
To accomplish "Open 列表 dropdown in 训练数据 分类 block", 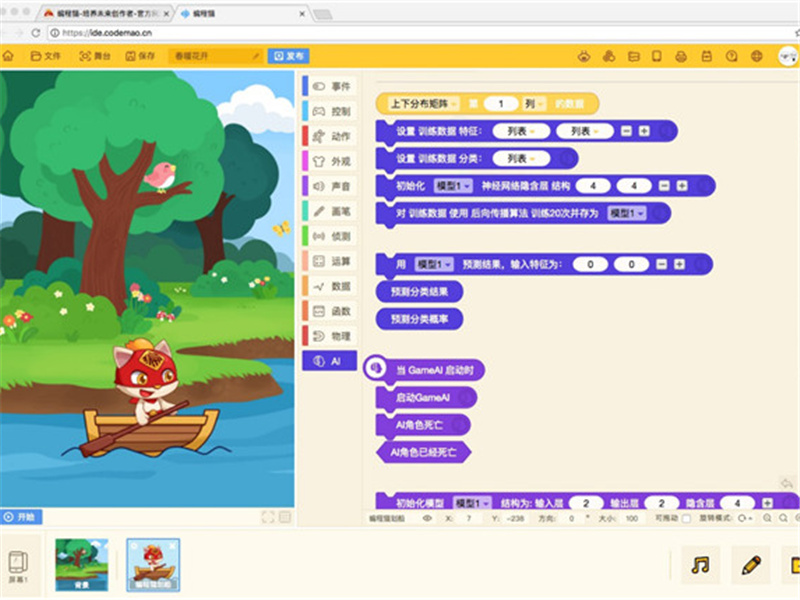I will click(521, 159).
